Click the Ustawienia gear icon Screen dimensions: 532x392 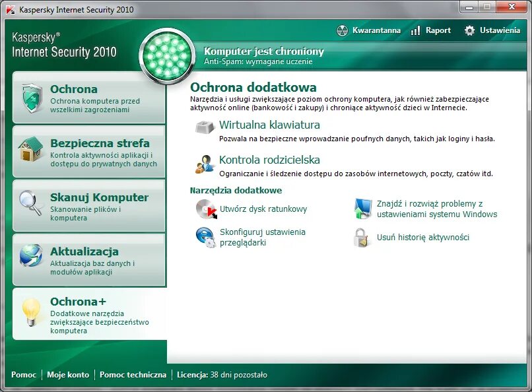pyautogui.click(x=469, y=30)
